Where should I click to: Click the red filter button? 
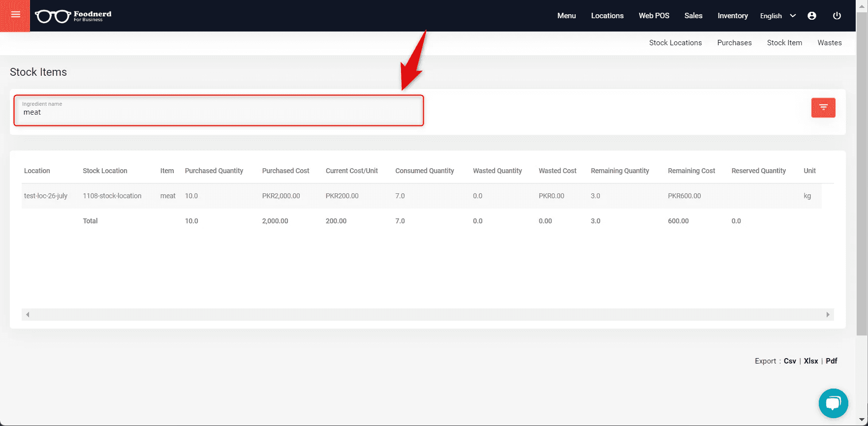(x=823, y=108)
